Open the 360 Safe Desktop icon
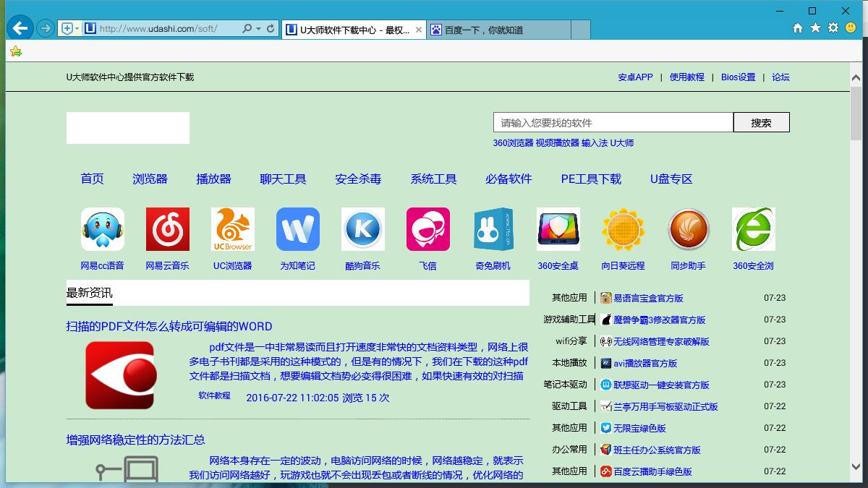Viewport: 868px width, 488px height. [558, 229]
